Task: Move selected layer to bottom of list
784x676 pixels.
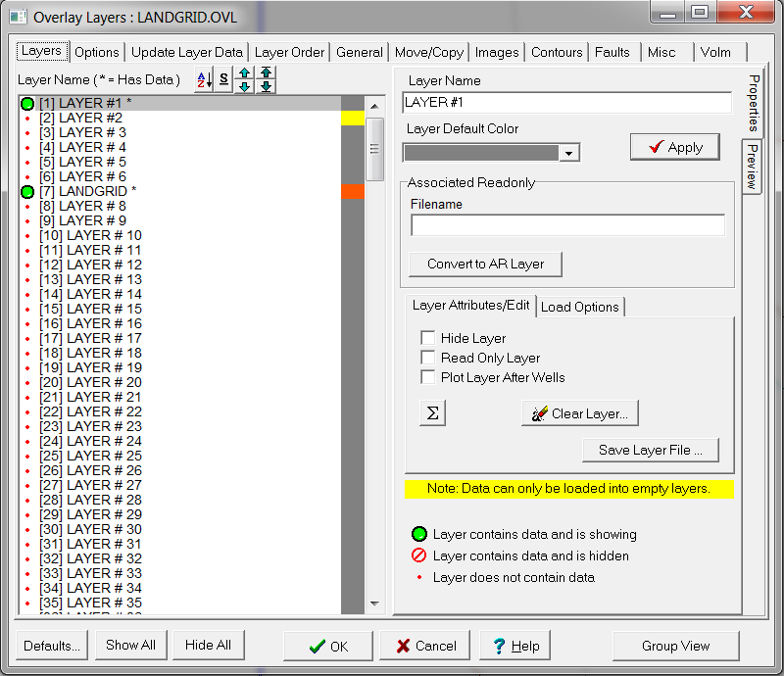Action: click(266, 86)
